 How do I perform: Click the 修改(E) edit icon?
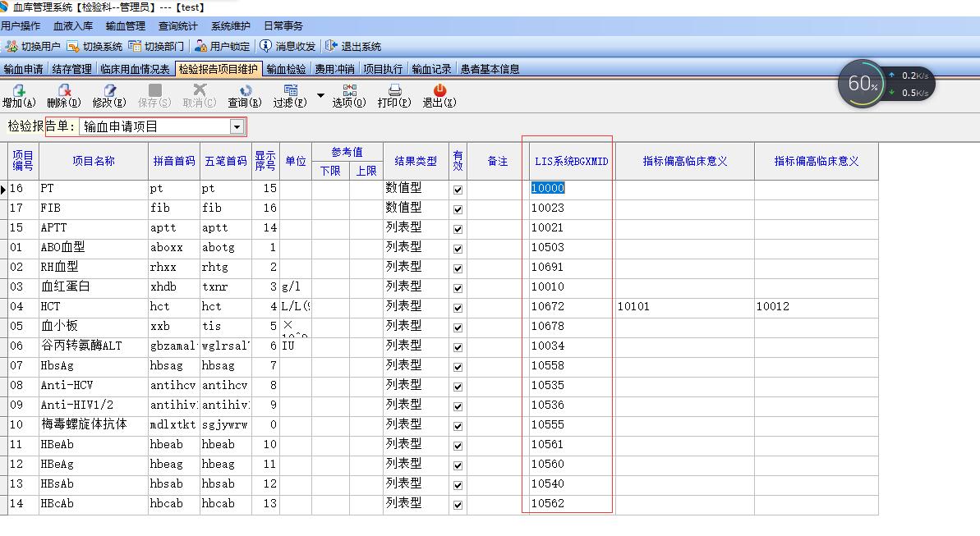(x=109, y=90)
